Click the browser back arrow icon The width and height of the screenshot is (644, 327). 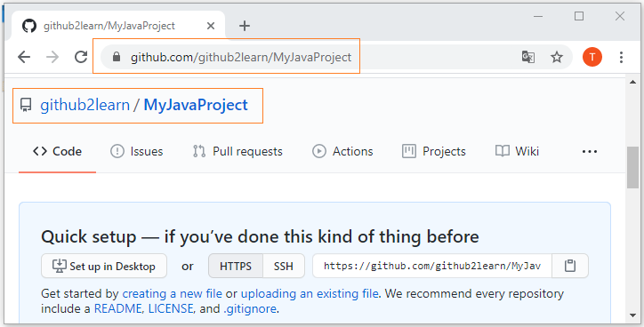[x=24, y=57]
